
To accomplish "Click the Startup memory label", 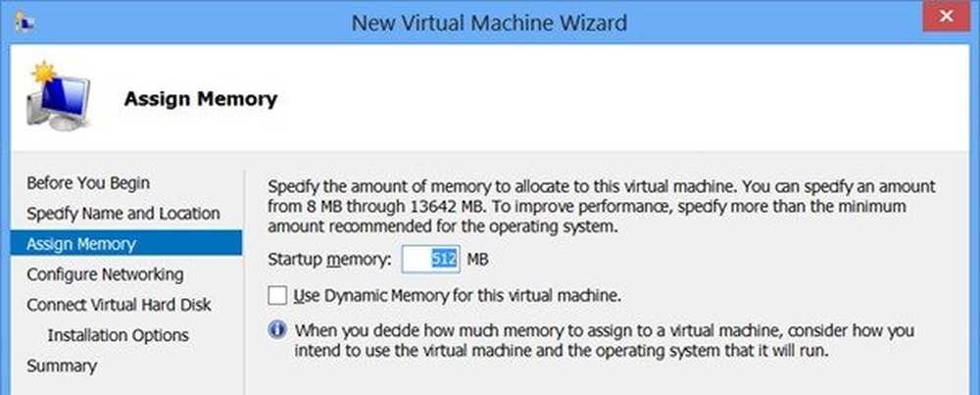I will [329, 260].
